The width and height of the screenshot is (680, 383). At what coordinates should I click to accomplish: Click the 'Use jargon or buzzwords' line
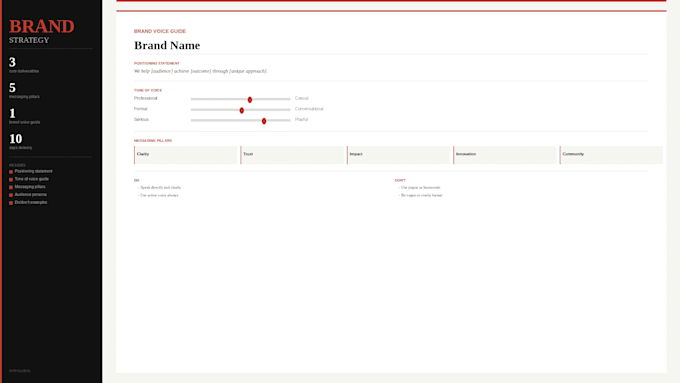point(419,188)
